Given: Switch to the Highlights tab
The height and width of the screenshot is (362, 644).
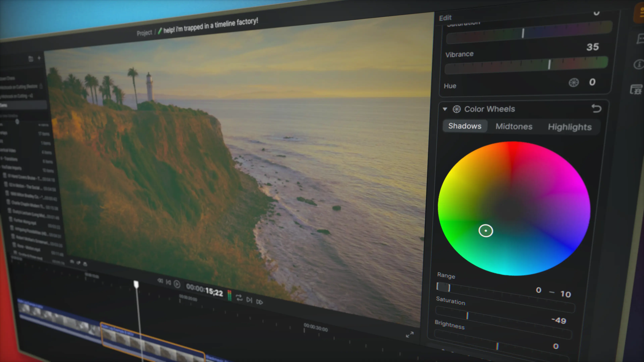Looking at the screenshot, I should (570, 127).
